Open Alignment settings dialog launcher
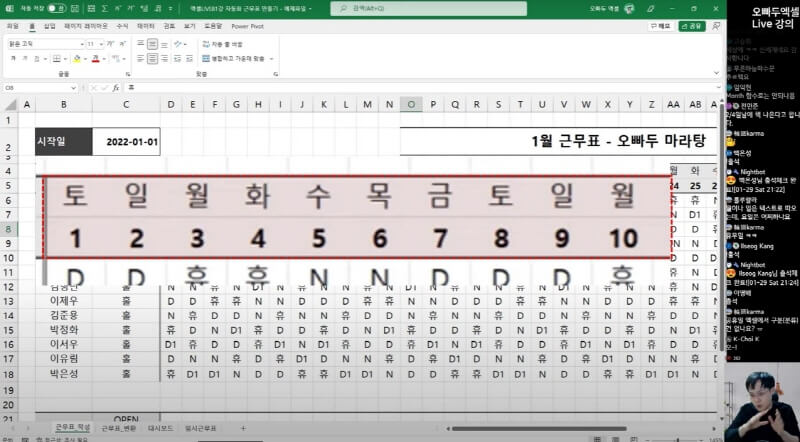Image resolution: width=800 pixels, height=442 pixels. [x=276, y=74]
